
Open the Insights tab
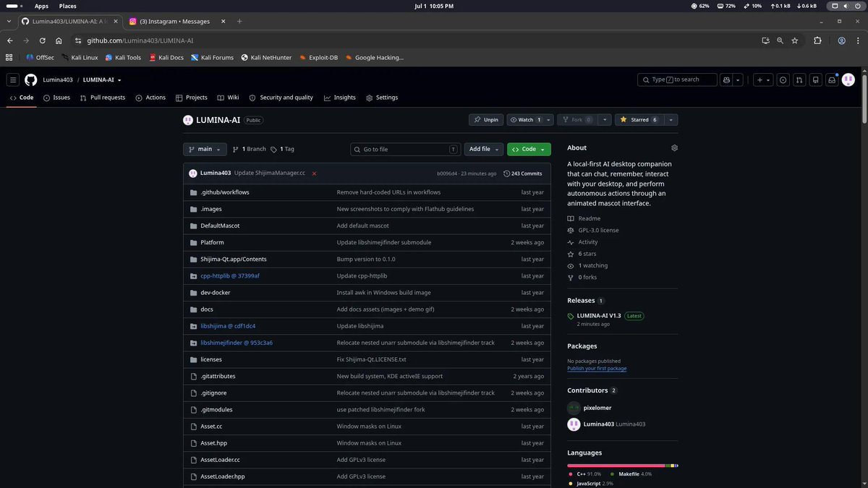tap(340, 98)
